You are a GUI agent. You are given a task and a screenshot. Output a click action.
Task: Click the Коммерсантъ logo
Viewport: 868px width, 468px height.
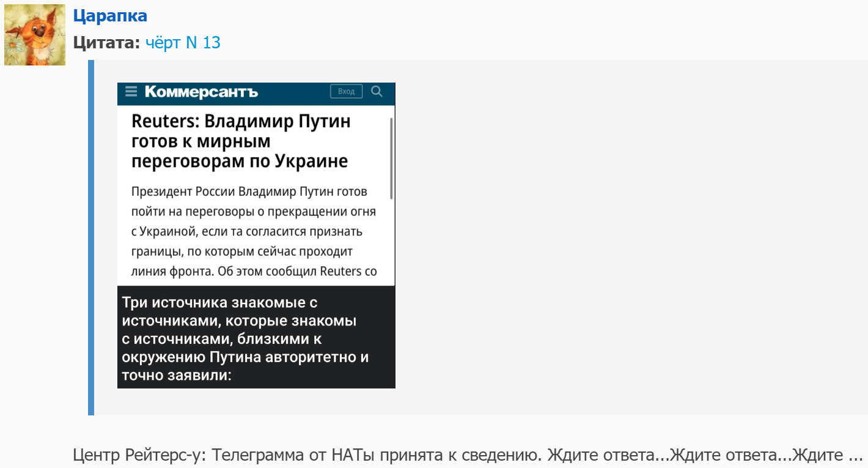point(201,92)
